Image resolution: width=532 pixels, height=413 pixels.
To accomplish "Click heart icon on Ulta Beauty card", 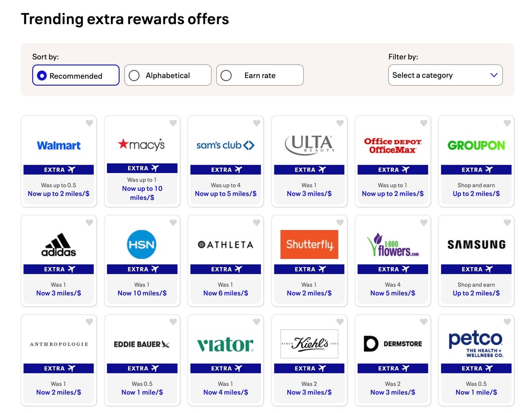I will tap(340, 123).
